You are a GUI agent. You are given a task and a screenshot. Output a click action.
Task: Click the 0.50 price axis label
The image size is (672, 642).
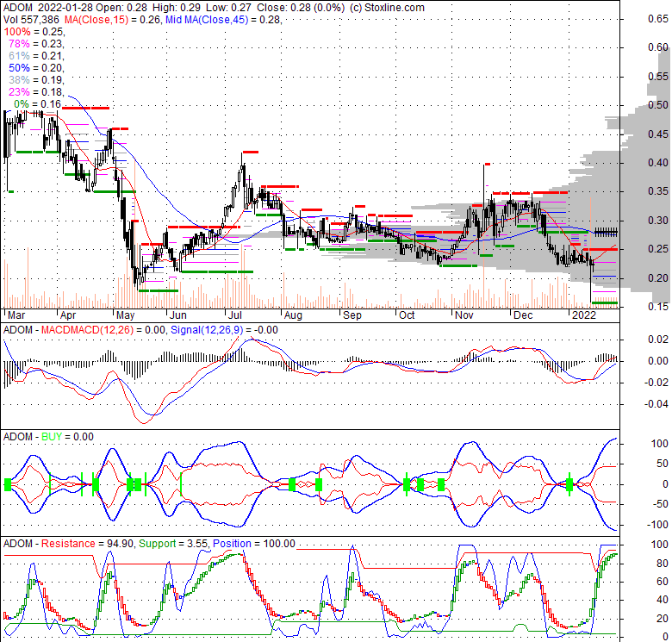tap(658, 105)
